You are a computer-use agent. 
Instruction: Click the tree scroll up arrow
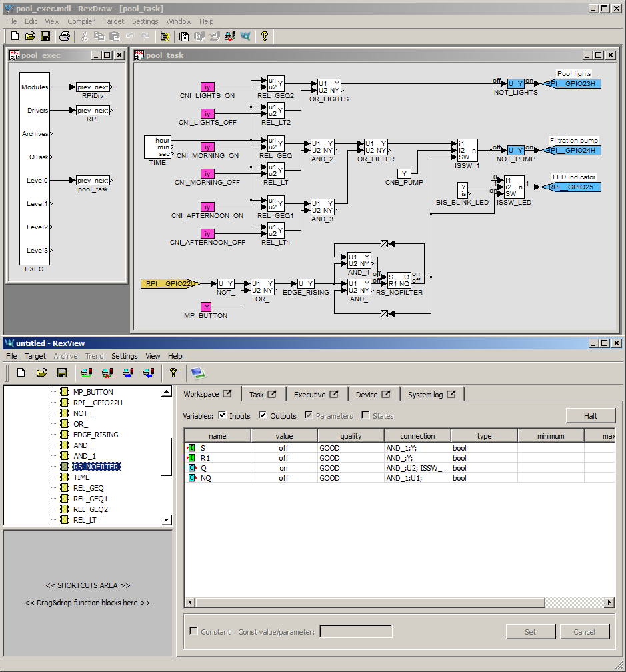pyautogui.click(x=167, y=391)
